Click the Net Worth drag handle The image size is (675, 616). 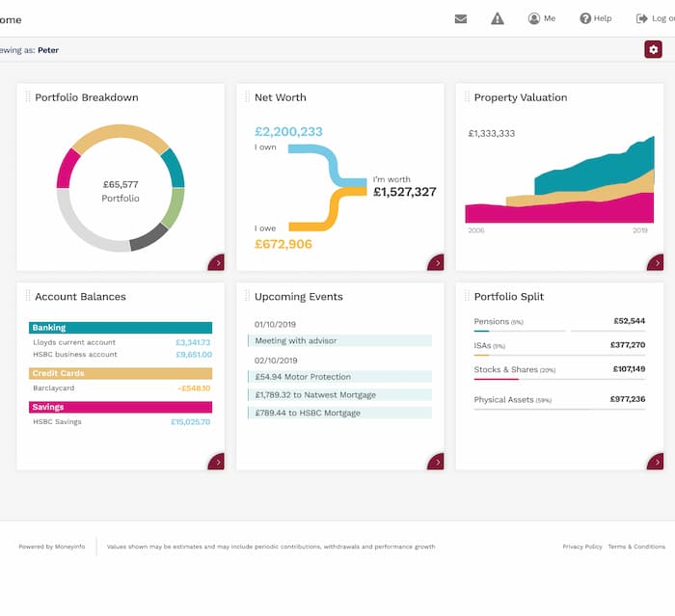tap(247, 97)
